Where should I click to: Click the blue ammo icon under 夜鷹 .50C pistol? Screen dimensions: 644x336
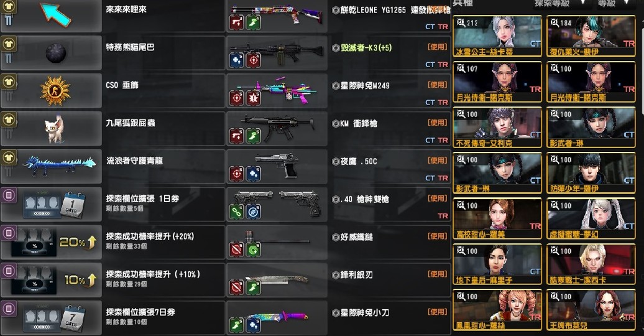pyautogui.click(x=253, y=174)
